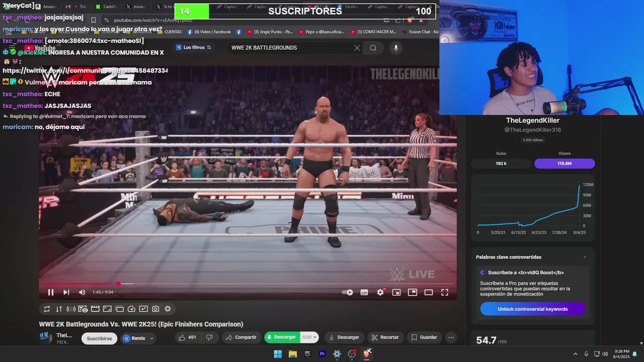Open the cinema clapperboard mode icon
This screenshot has height=362, width=644.
95,309
